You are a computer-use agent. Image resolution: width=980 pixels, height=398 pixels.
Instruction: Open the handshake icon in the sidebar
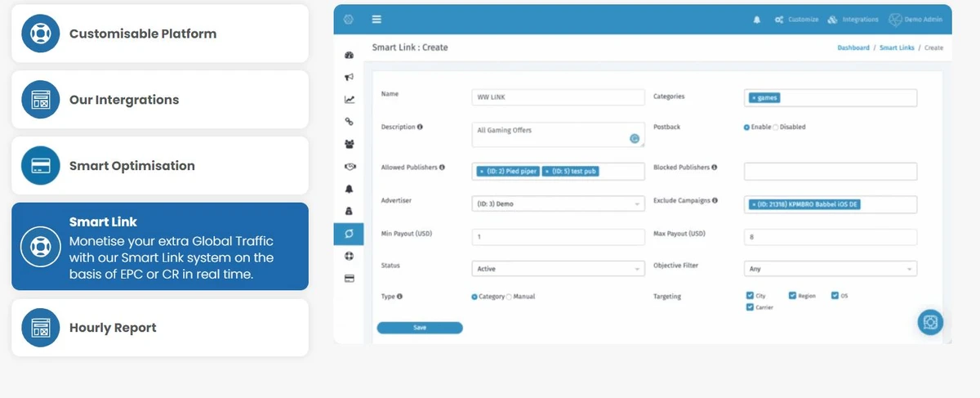point(350,167)
